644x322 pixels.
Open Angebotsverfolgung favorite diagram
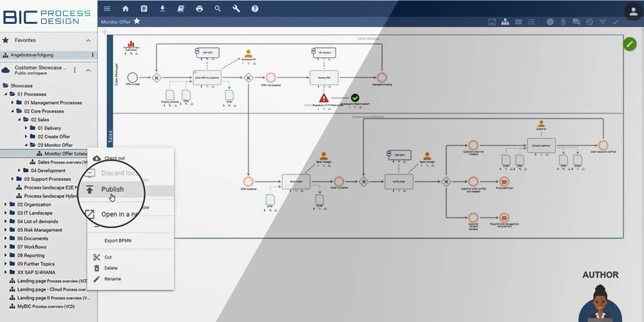click(x=32, y=55)
